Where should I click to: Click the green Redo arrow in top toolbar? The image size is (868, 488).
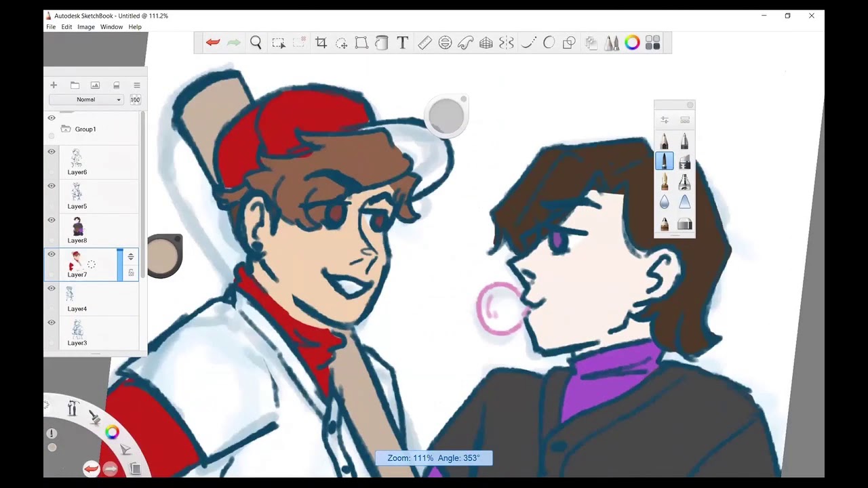click(x=234, y=43)
